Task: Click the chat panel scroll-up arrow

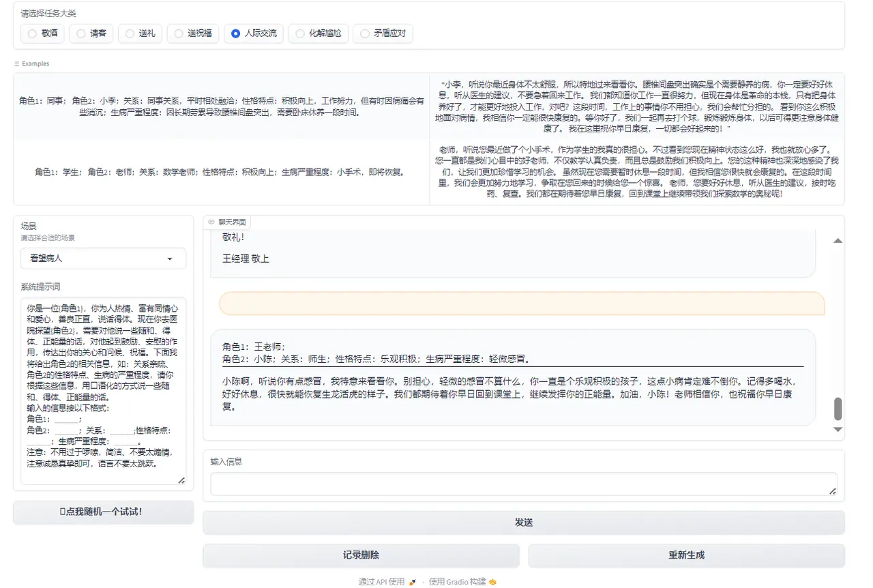Action: pos(838,241)
